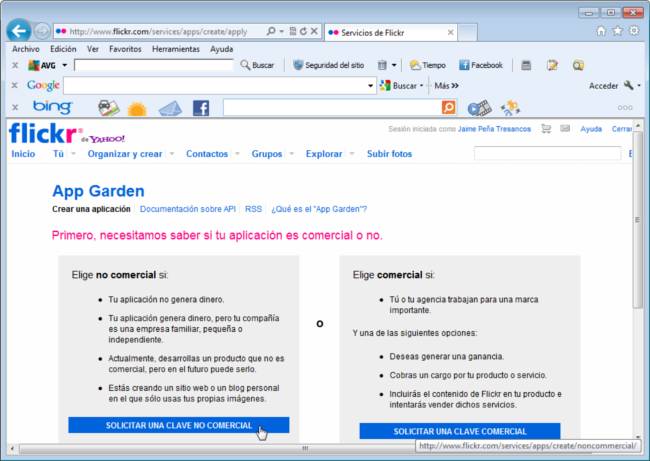Image resolution: width=650 pixels, height=461 pixels.
Task: Click the search magnifier in the address bar
Action: pos(271,31)
